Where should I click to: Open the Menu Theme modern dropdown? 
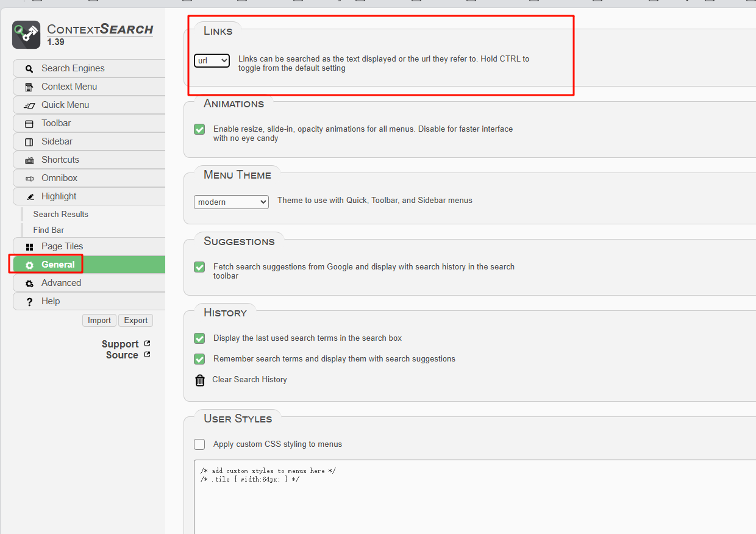[231, 202]
